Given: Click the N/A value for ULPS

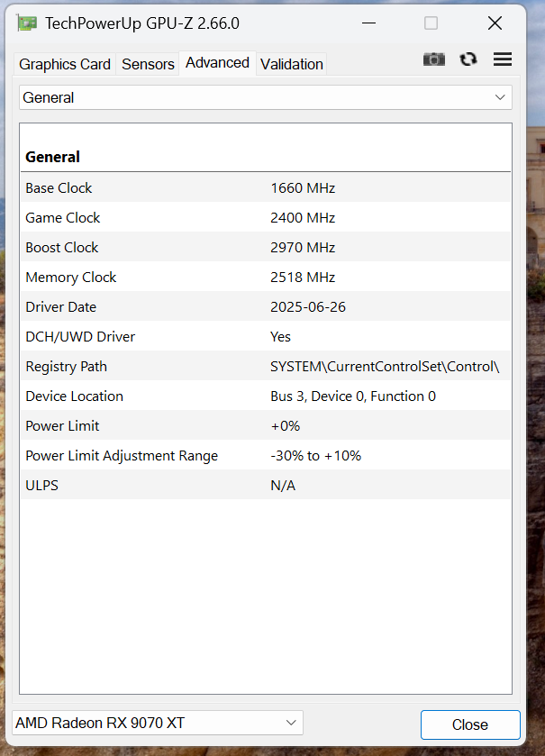Looking at the screenshot, I should point(283,486).
